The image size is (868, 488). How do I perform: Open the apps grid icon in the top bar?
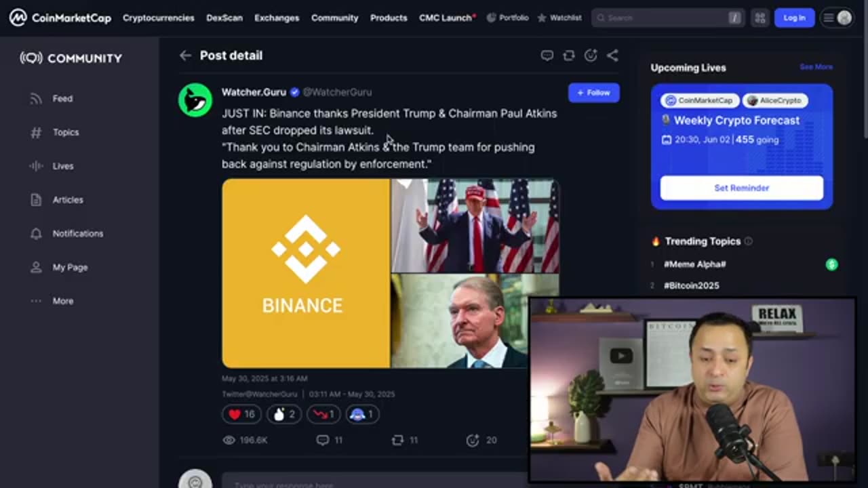coord(760,18)
